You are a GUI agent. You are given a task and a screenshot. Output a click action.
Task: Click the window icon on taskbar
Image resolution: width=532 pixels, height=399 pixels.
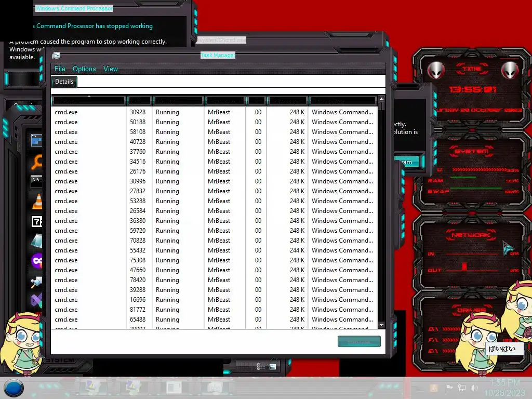(174, 388)
